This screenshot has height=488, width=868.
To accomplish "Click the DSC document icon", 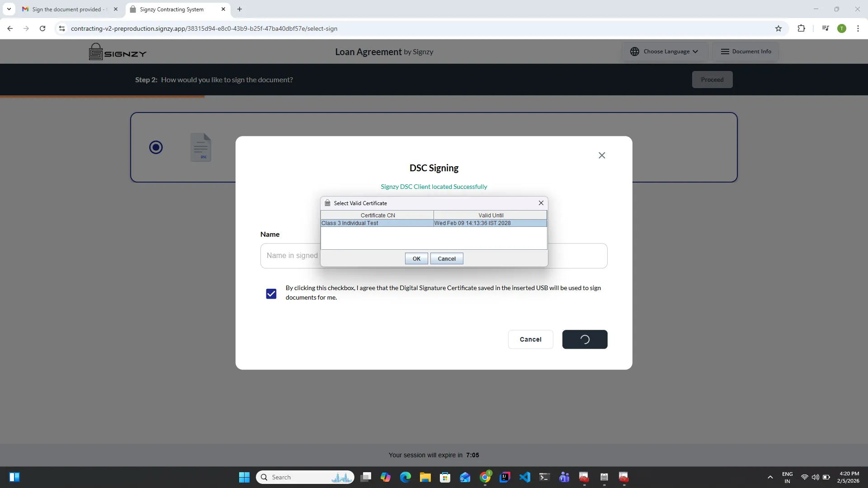I will pos(201,147).
